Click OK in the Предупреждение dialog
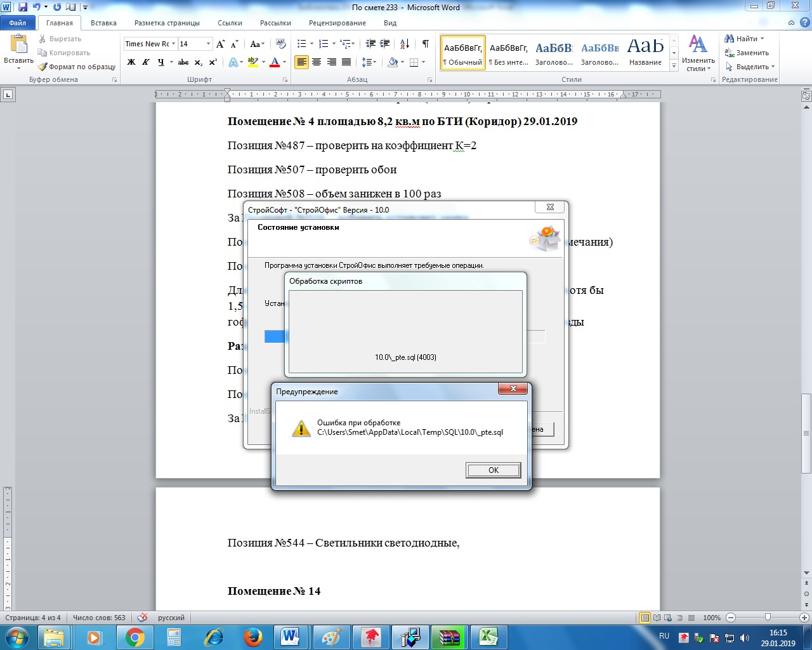The image size is (812, 650). (494, 470)
